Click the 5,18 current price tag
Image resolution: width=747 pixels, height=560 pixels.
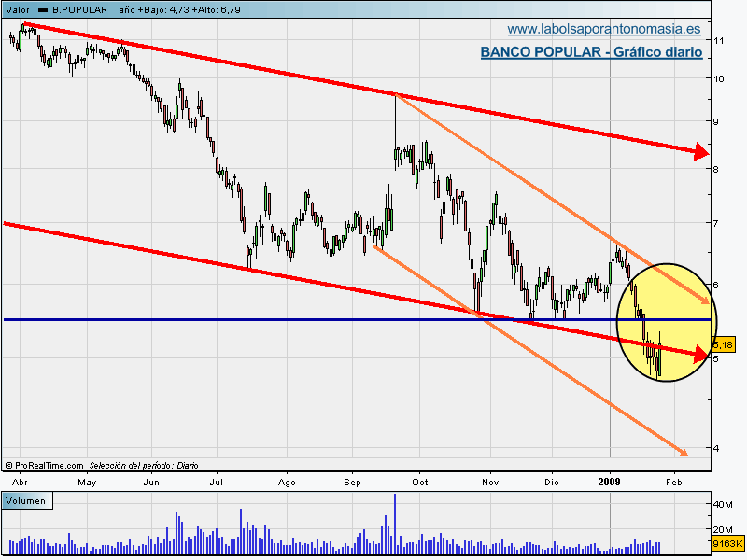point(723,345)
